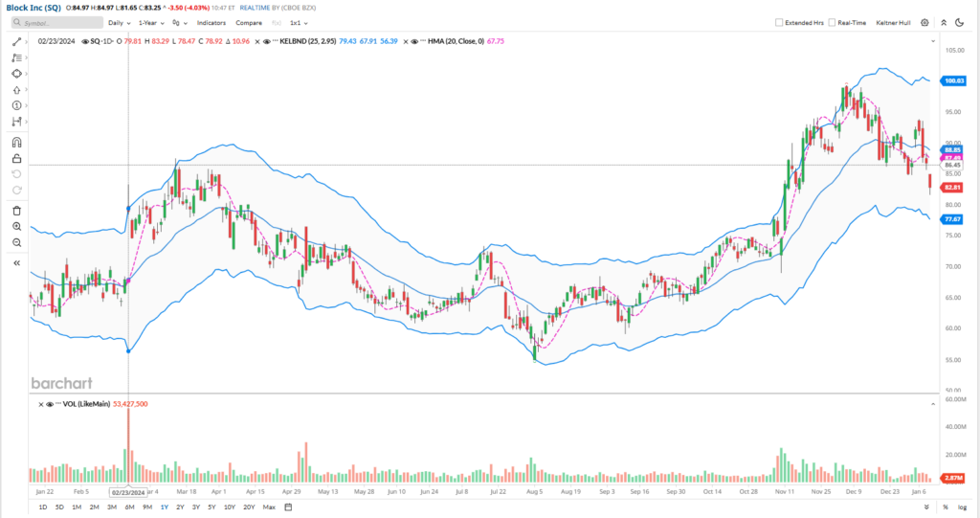Open the Indicators menu
980x518 pixels.
[211, 22]
